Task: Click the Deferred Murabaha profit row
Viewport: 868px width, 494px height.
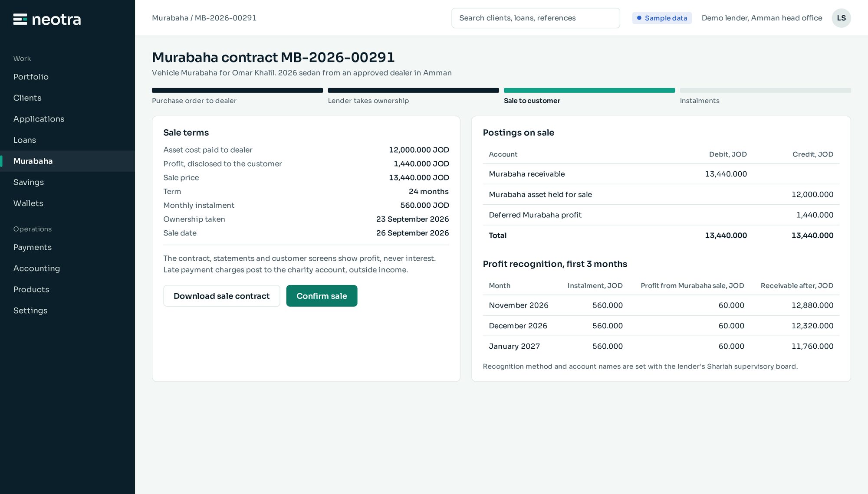Action: tap(661, 215)
